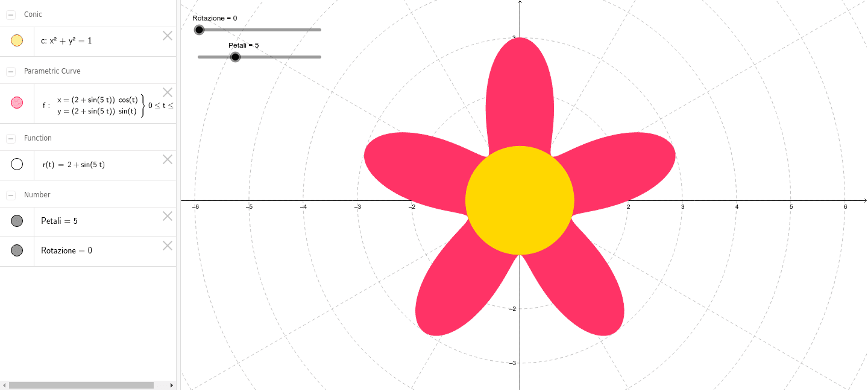Click the Rotazione = 0 slider label

coord(215,18)
